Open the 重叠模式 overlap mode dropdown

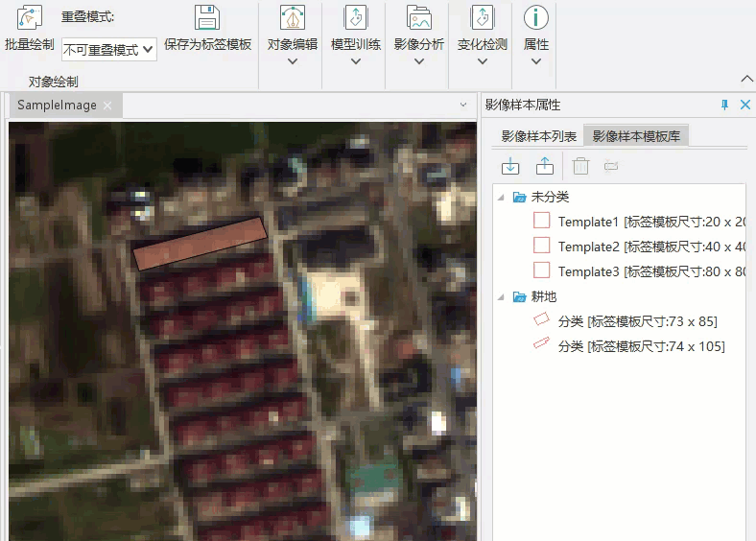[x=108, y=49]
